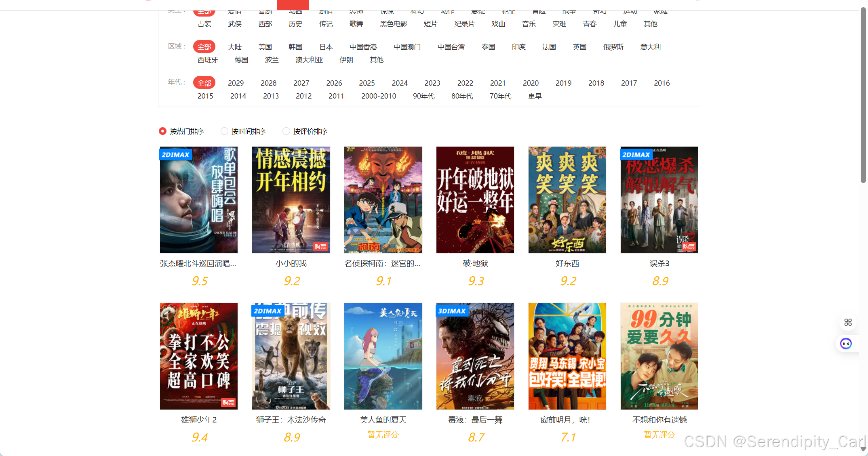Open the 好东西 movie title link
868x456 pixels.
tap(567, 264)
